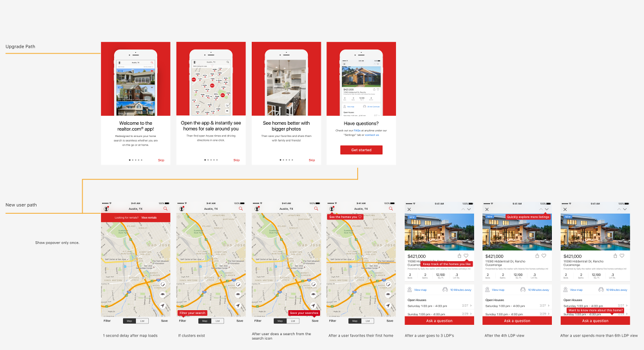Expand Sunday open house row on '3 LDP's' screen

[439, 313]
